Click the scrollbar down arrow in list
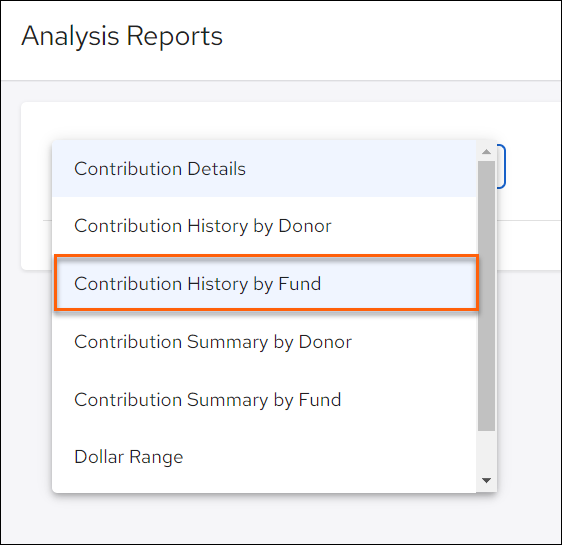The image size is (562, 545). [486, 481]
